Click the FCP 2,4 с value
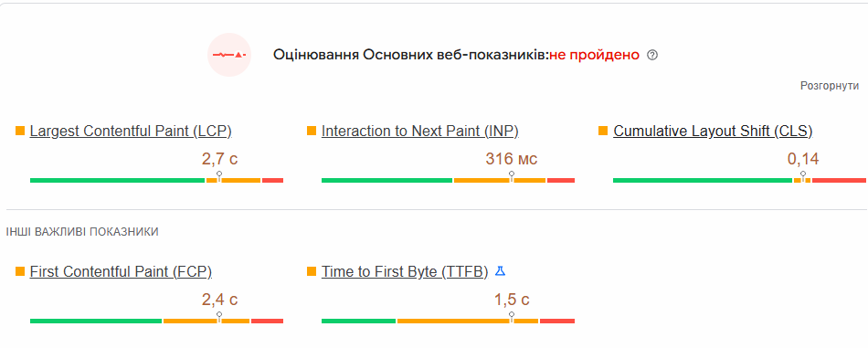Viewport: 868px width, 348px height. pos(220,300)
